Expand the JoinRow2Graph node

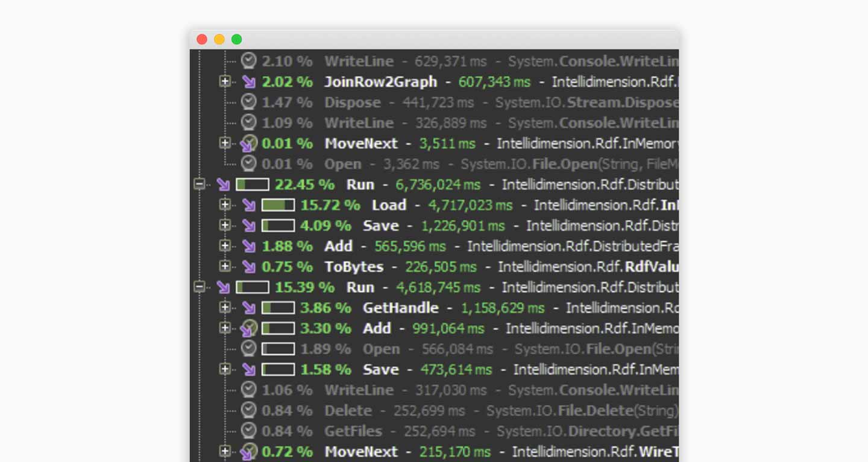(225, 81)
